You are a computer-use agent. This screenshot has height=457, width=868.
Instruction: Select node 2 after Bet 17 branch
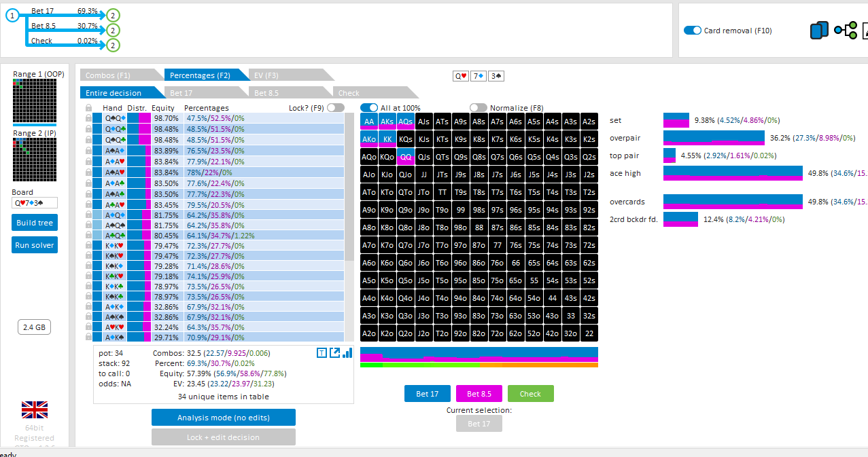[114, 15]
